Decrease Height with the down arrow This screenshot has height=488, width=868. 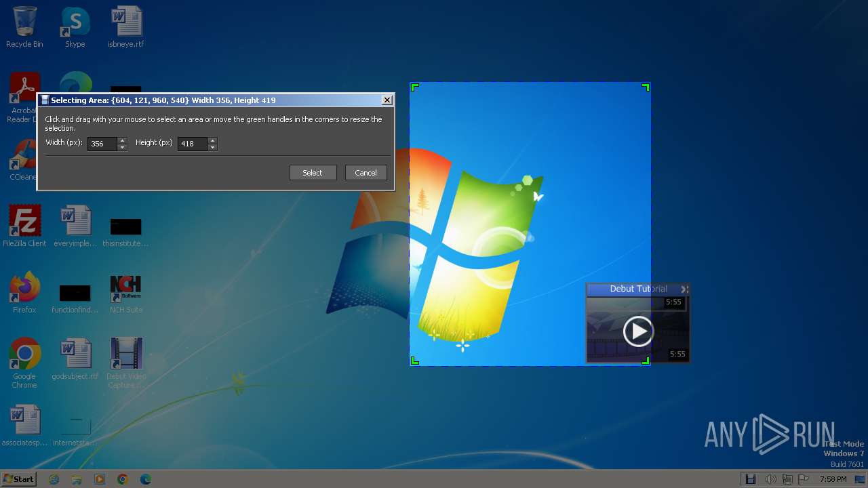click(212, 147)
